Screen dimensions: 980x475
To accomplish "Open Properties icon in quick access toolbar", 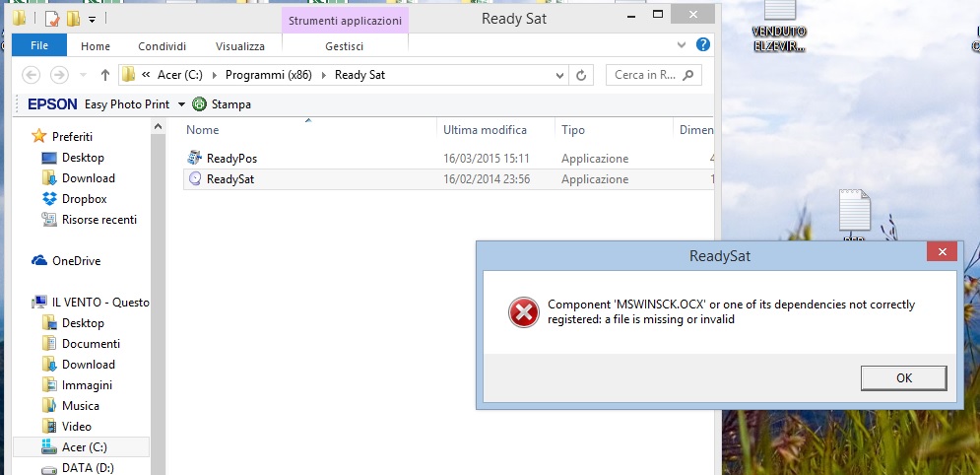I will coord(52,19).
